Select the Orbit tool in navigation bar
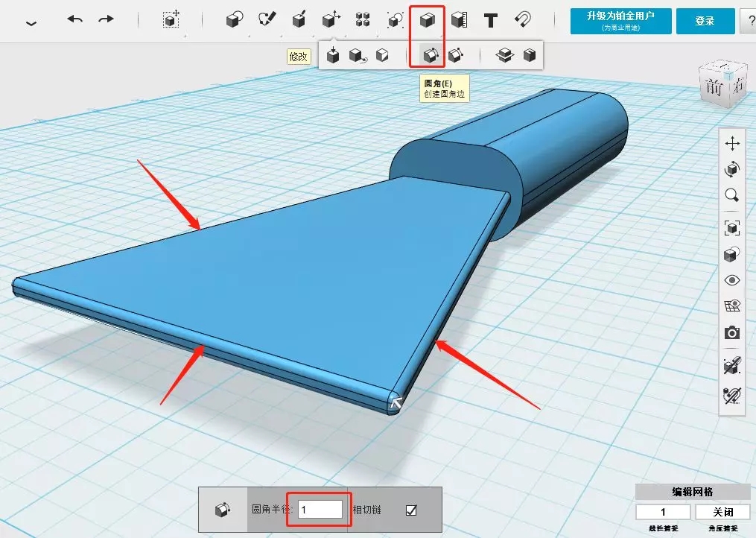This screenshot has width=756, height=538. [x=732, y=169]
